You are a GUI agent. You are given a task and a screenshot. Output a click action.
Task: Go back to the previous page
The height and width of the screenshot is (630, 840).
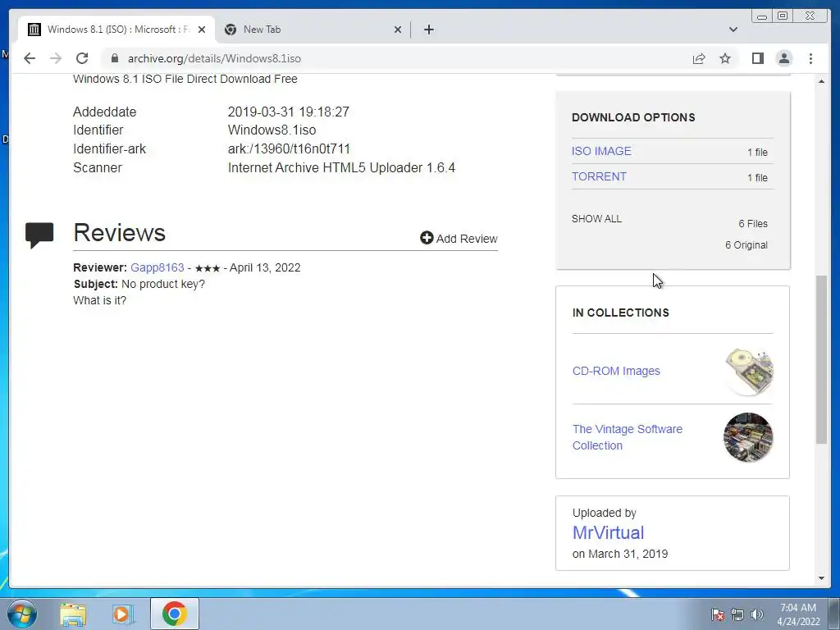pyautogui.click(x=30, y=58)
